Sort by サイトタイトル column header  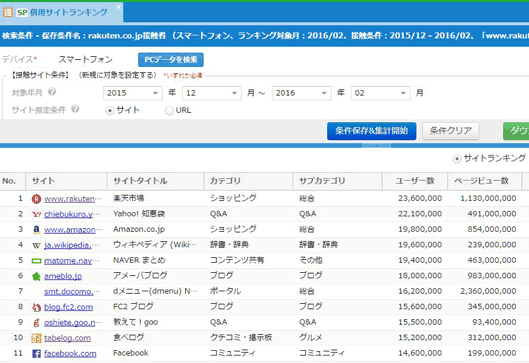(155, 182)
